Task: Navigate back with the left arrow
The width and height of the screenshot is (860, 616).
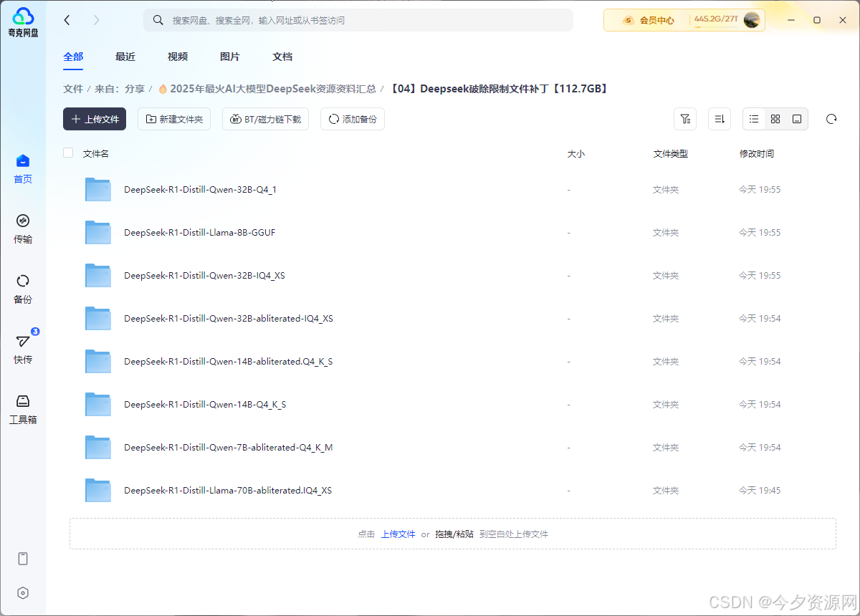Action: pos(67,20)
